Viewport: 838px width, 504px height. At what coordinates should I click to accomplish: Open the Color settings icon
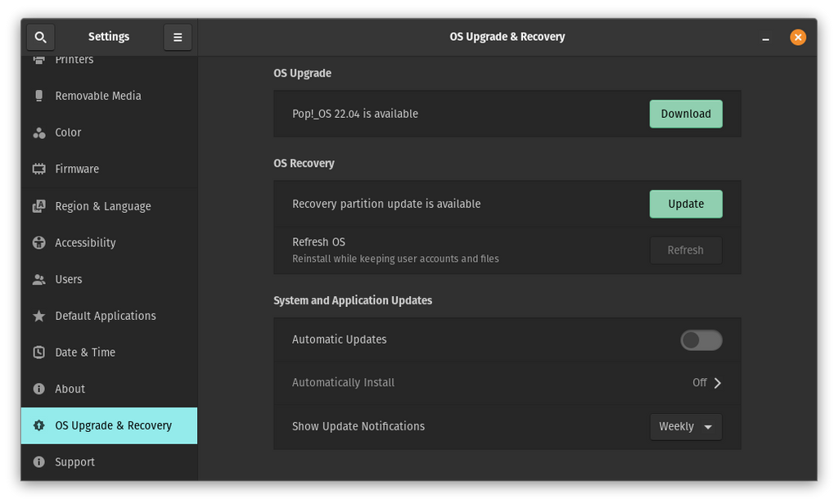point(39,133)
